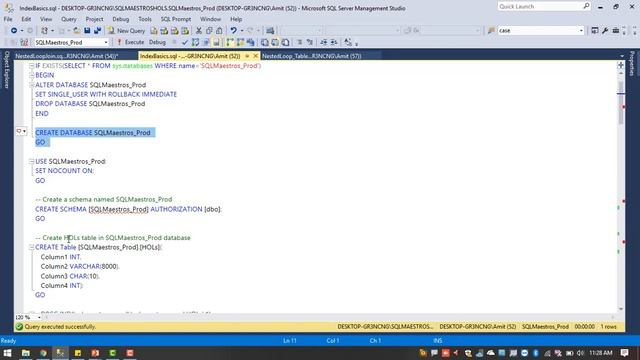Viewport: 640px width, 360px height.
Task: Click the Uncomment selected lines icon
Action: click(x=310, y=42)
